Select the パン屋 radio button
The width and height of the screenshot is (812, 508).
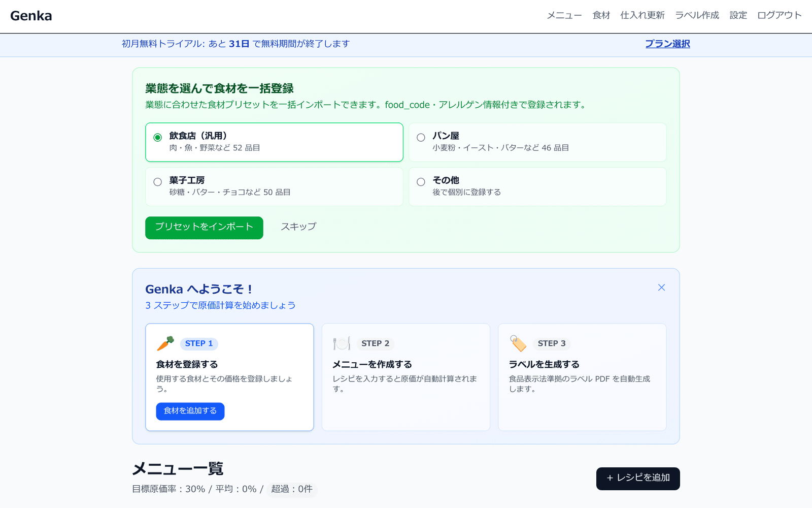pos(421,137)
